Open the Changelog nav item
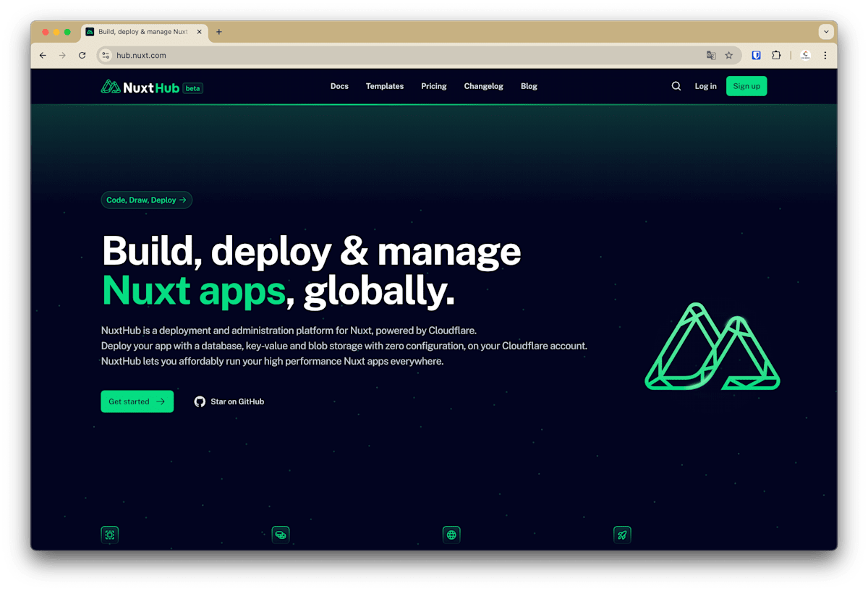This screenshot has height=591, width=868. [x=484, y=86]
